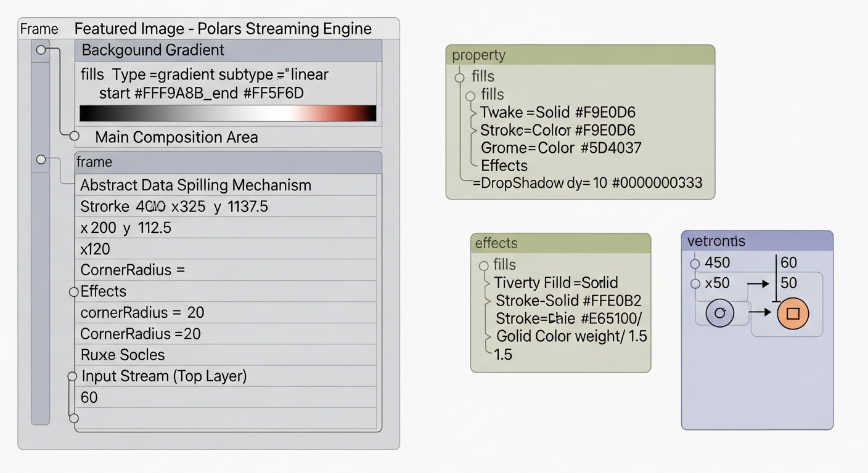Expand the fills entry in the property panel
This screenshot has width=868, height=473.
click(x=459, y=77)
